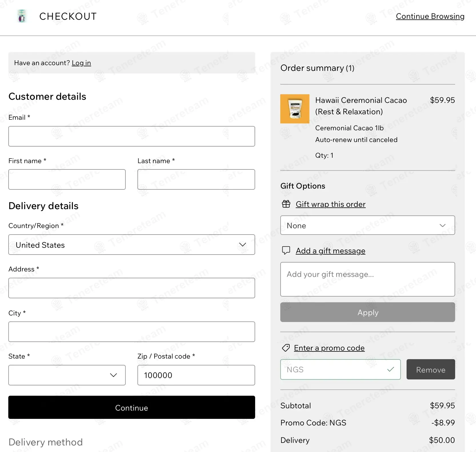Image resolution: width=476 pixels, height=452 pixels.
Task: Open the Country/Region dropdown showing United States
Action: [132, 245]
